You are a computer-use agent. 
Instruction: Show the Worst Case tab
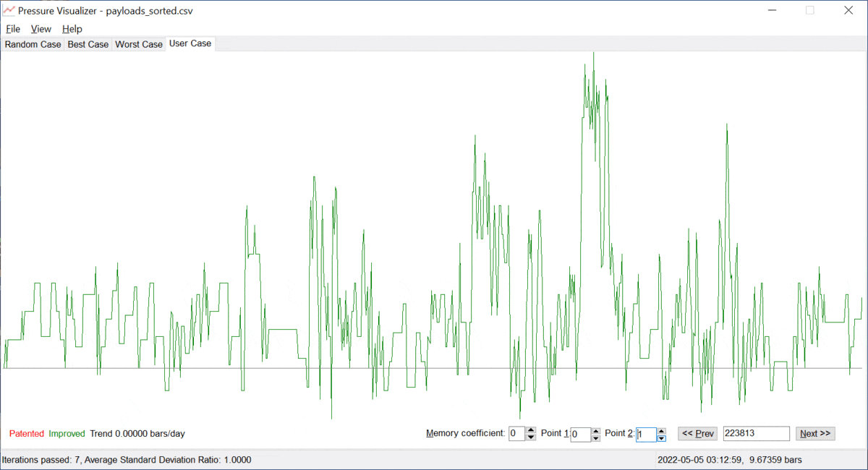pos(139,44)
